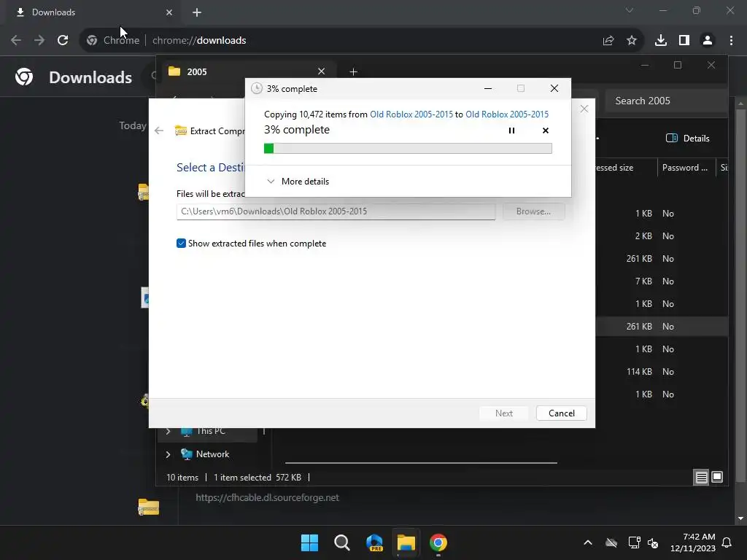Click the zip folder icon at bottom of downloads list
This screenshot has width=747, height=560.
[149, 507]
